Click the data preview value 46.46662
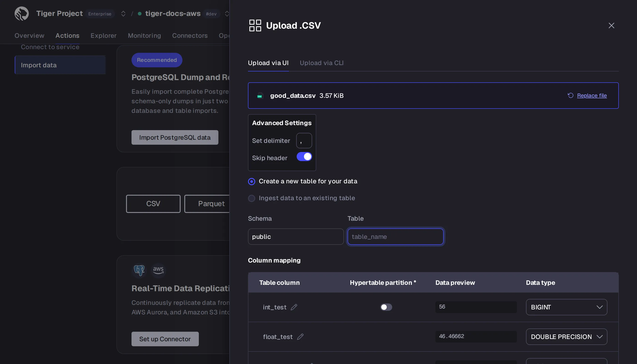This screenshot has width=637, height=364. (476, 336)
